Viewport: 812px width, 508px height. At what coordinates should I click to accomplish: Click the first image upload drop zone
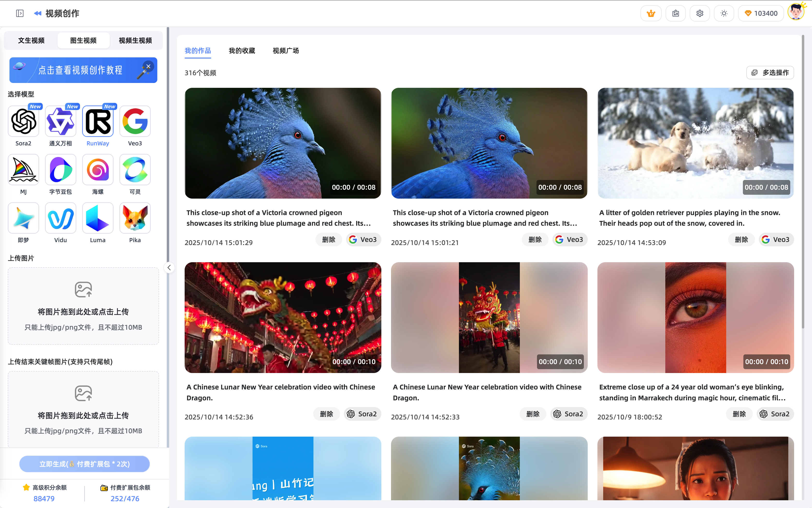pos(83,306)
